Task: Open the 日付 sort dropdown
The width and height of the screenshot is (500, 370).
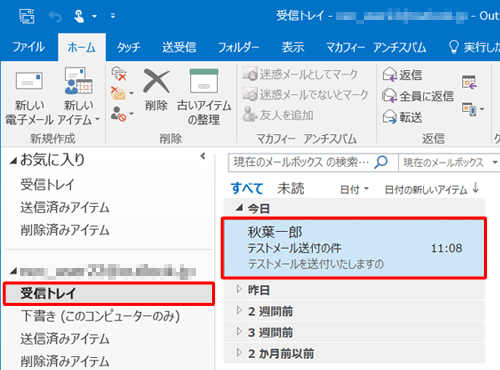Action: coord(354,189)
